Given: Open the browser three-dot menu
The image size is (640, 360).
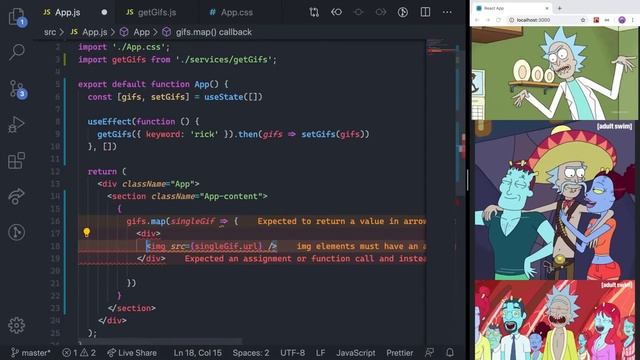Looking at the screenshot, I should pos(633,20).
